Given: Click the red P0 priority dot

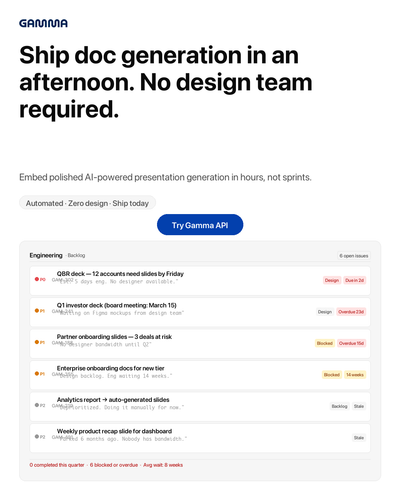Looking at the screenshot, I should [37, 279].
